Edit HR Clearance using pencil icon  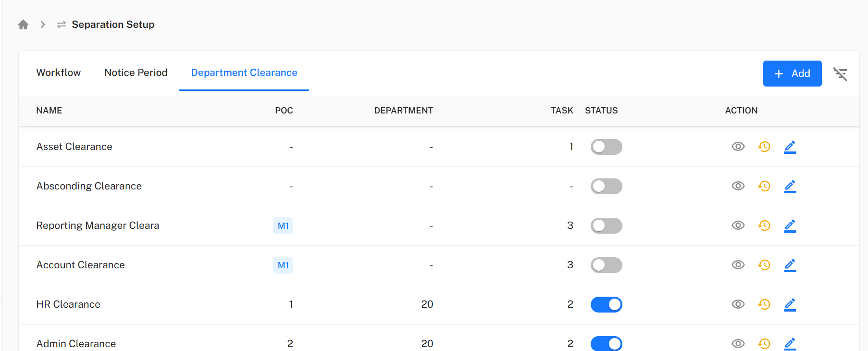pyautogui.click(x=790, y=304)
